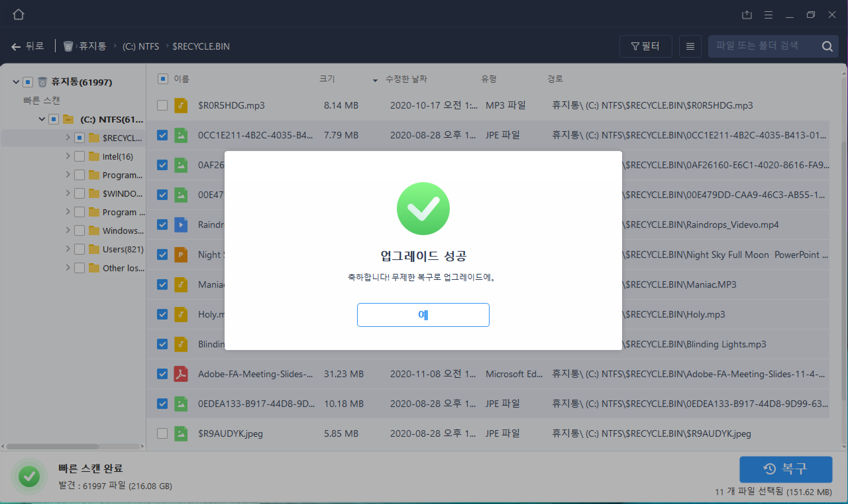Confirm the upgrade dialog with 예
Screen dimensions: 848x504
click(423, 315)
